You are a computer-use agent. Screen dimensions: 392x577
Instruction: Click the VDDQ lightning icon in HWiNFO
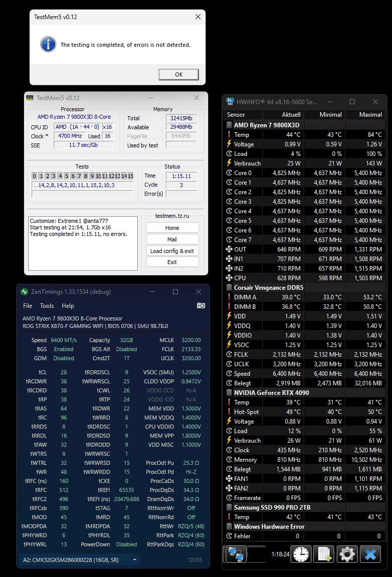(229, 325)
